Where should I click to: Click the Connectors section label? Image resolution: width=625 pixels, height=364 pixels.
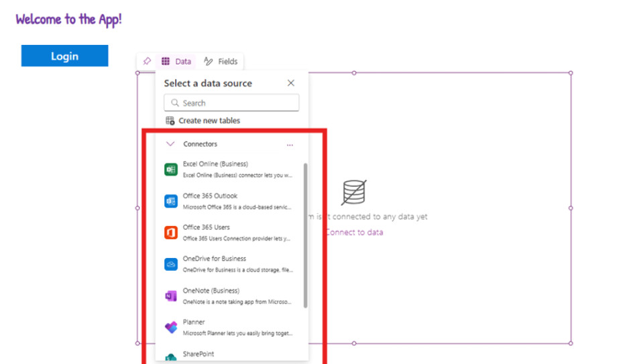pos(200,144)
